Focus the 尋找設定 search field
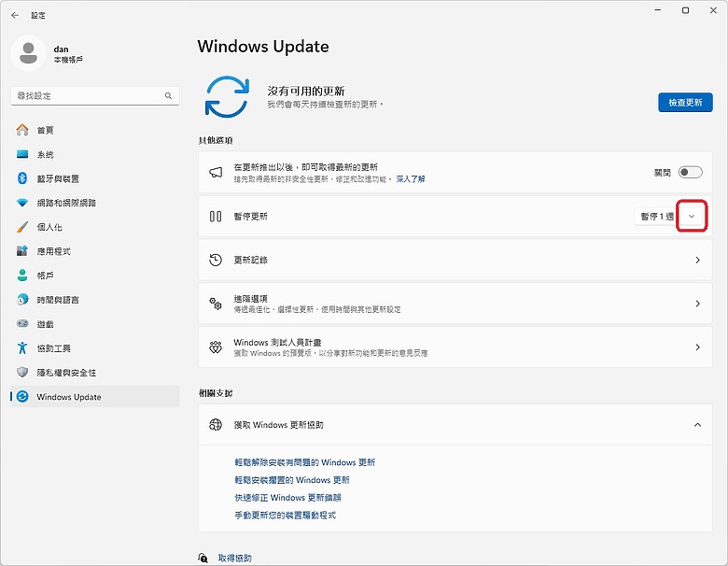This screenshot has height=566, width=728. click(94, 95)
